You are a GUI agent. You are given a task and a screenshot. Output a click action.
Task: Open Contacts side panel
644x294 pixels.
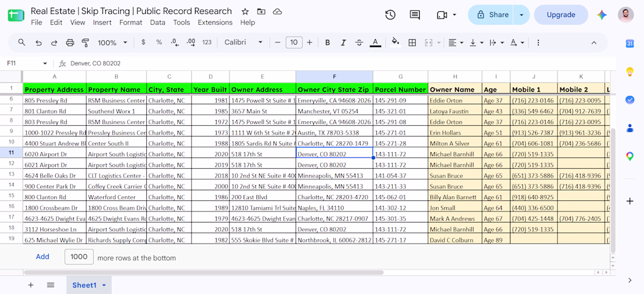pyautogui.click(x=629, y=128)
